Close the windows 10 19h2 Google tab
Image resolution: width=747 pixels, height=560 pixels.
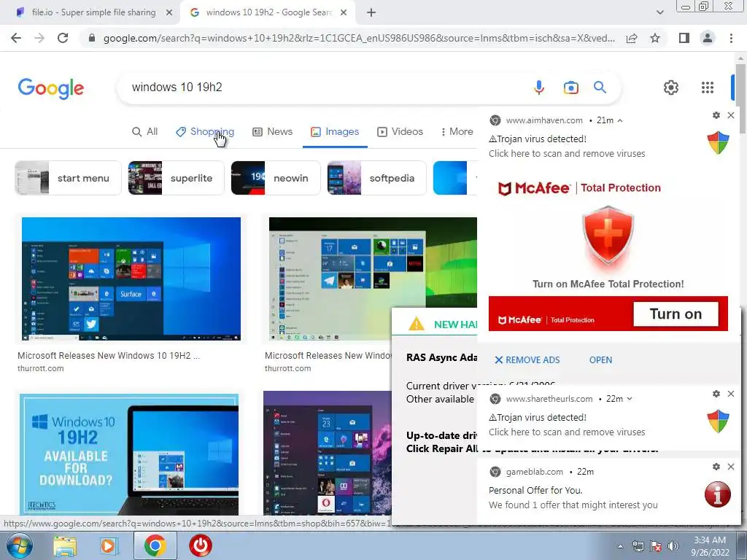(x=344, y=13)
